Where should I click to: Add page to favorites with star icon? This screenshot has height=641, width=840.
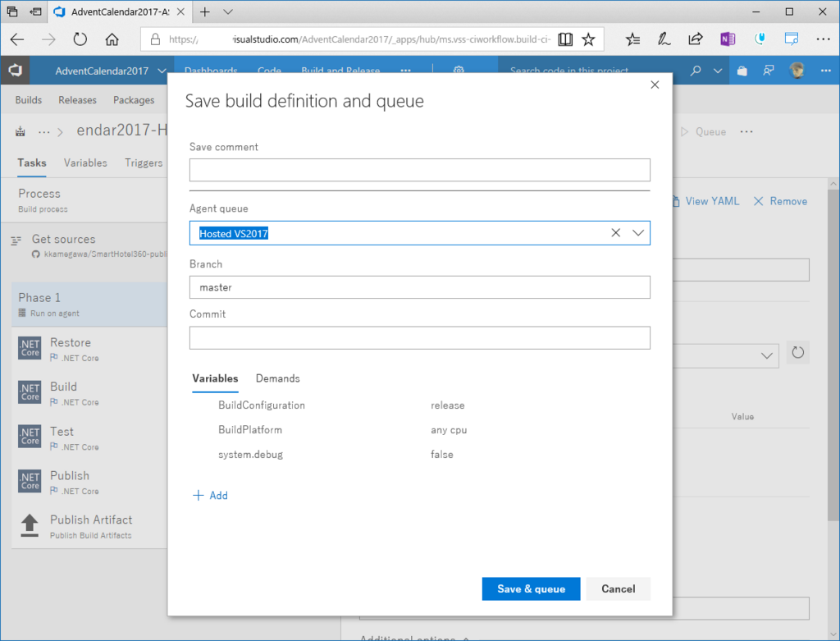pyautogui.click(x=588, y=39)
